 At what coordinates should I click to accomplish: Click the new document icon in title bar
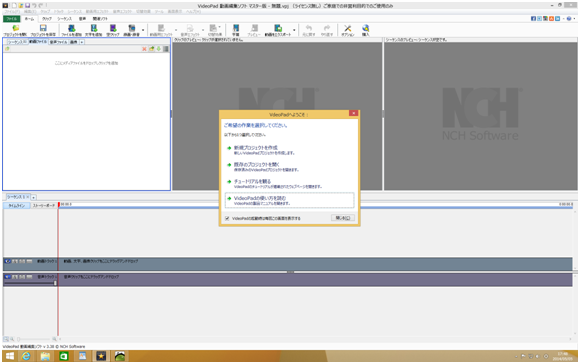point(14,6)
